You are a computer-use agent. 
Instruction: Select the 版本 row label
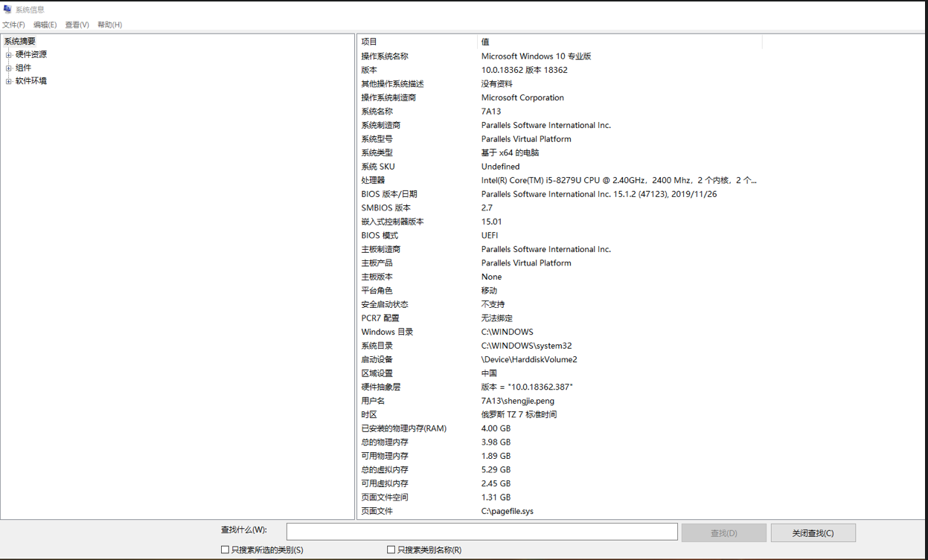click(369, 70)
